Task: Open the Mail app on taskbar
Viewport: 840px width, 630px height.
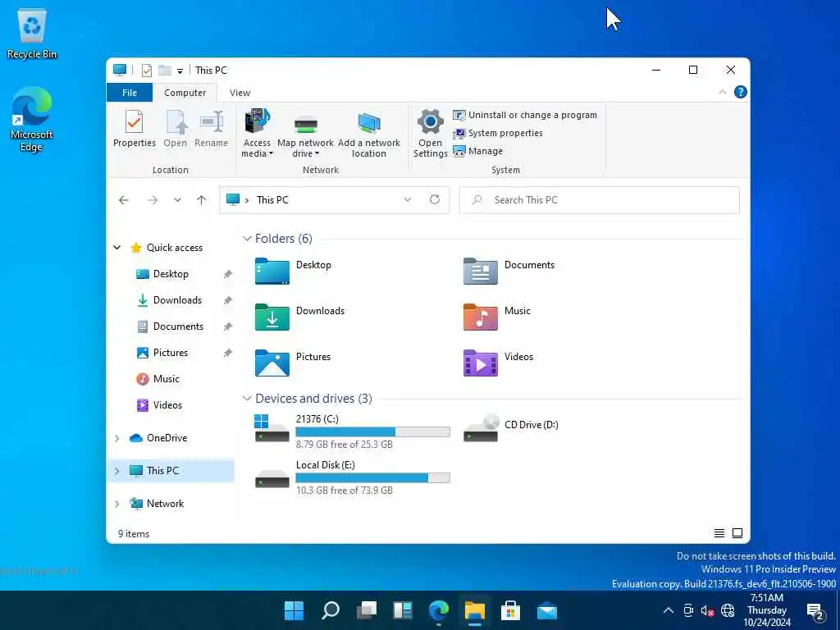Action: (547, 610)
